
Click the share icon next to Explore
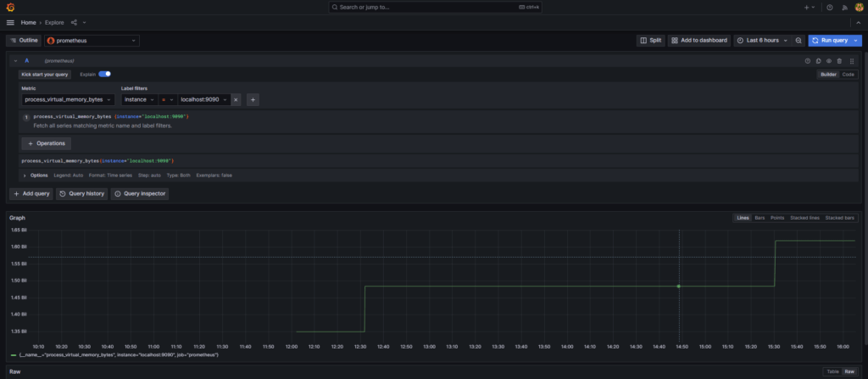pos(75,23)
